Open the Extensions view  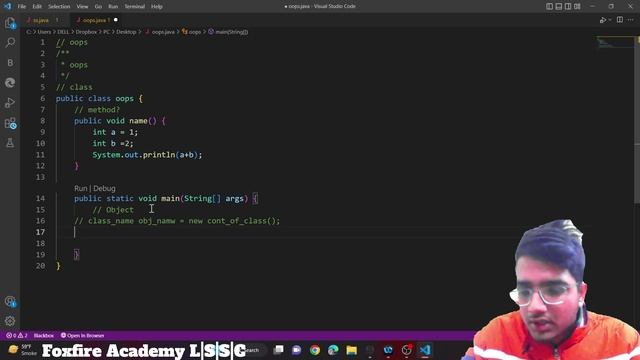pyautogui.click(x=10, y=123)
